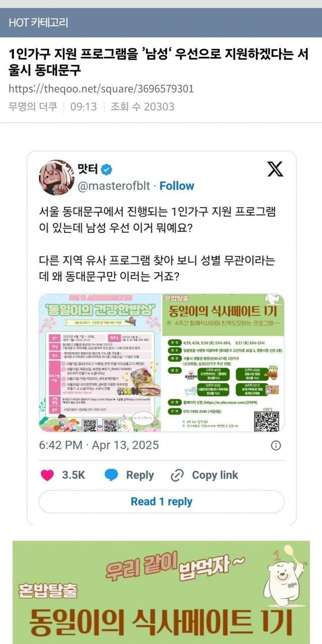Tap the tweet author's avatar image
The image size is (322, 644).
click(x=56, y=177)
